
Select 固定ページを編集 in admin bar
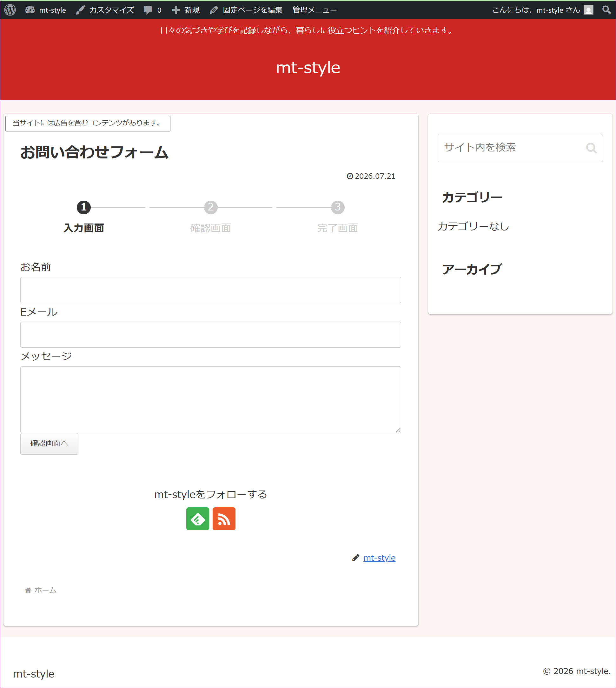246,10
